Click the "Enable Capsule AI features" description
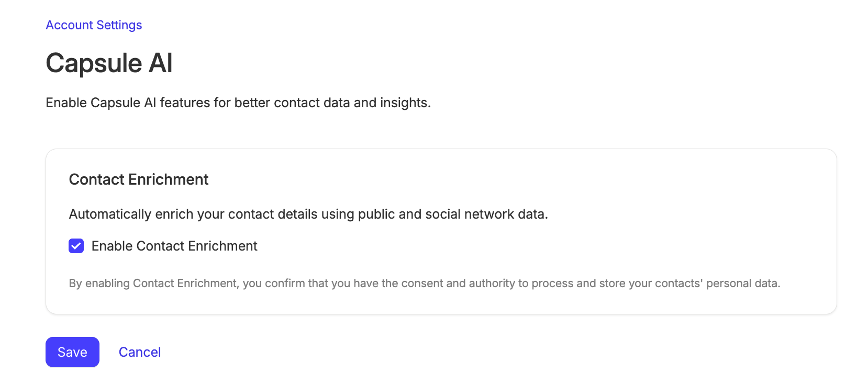868x385 pixels. 238,103
